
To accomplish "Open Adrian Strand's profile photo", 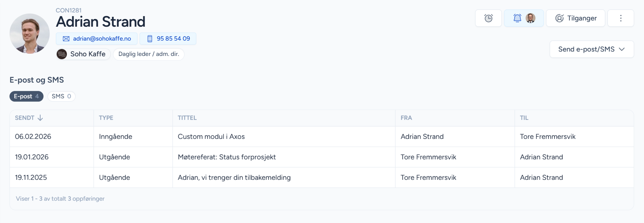I will 30,34.
